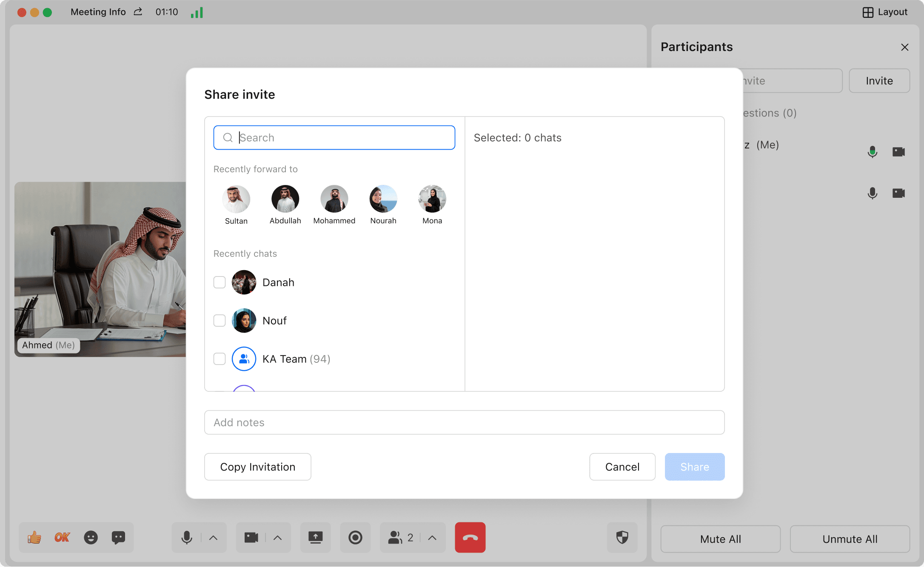Open the emoji reactions picker

[x=91, y=538]
